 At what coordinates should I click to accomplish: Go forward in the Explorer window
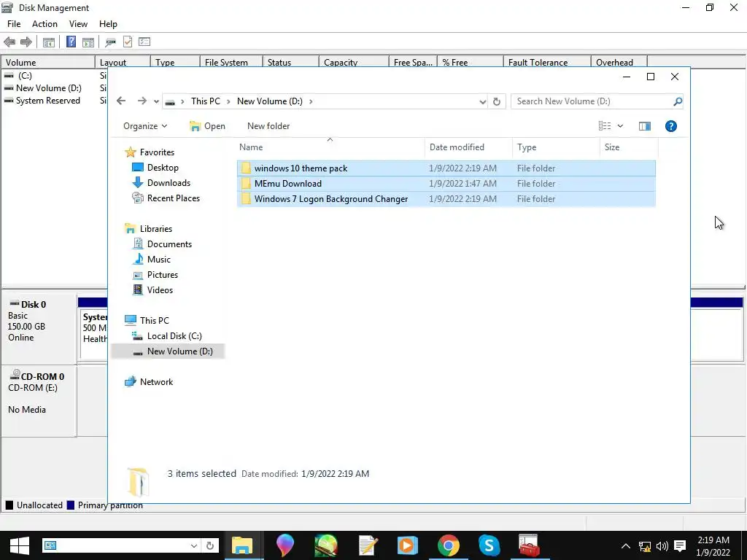coord(142,101)
